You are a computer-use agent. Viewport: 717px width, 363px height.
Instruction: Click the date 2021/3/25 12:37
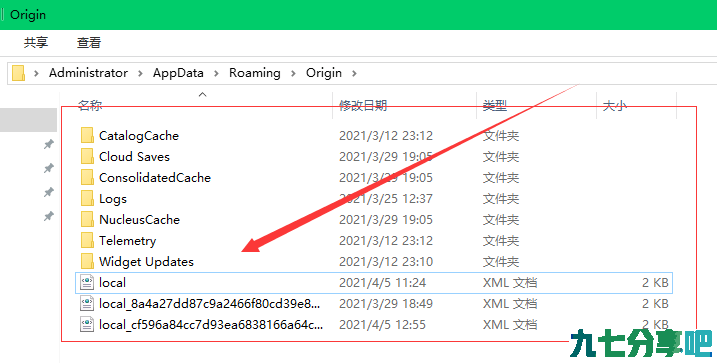point(385,199)
